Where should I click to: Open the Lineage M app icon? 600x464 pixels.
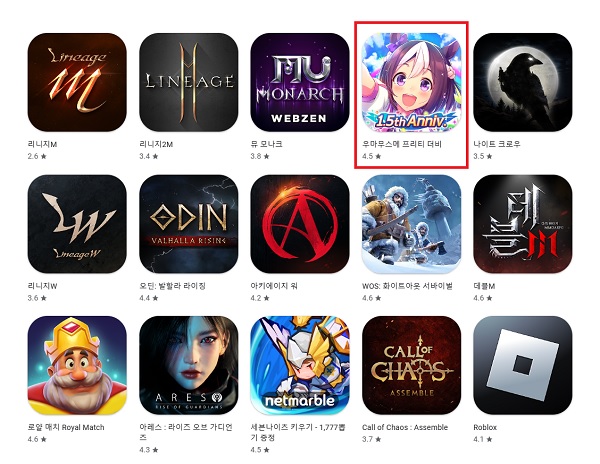pos(77,82)
